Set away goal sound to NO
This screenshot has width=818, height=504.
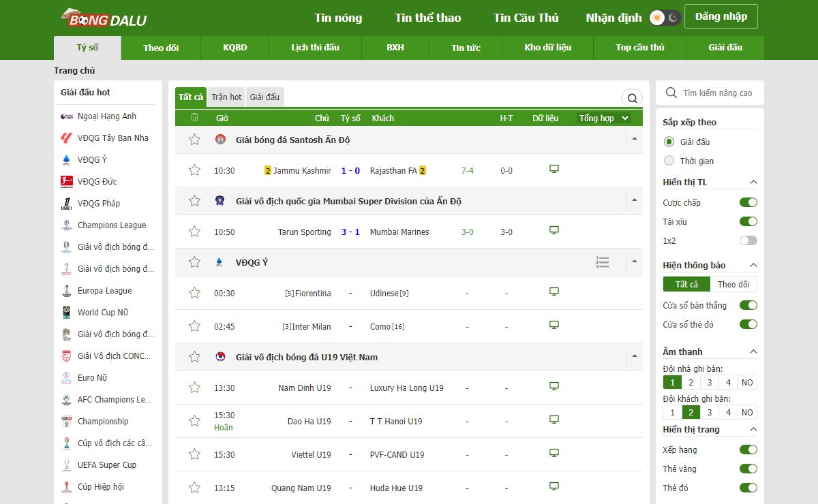click(747, 412)
